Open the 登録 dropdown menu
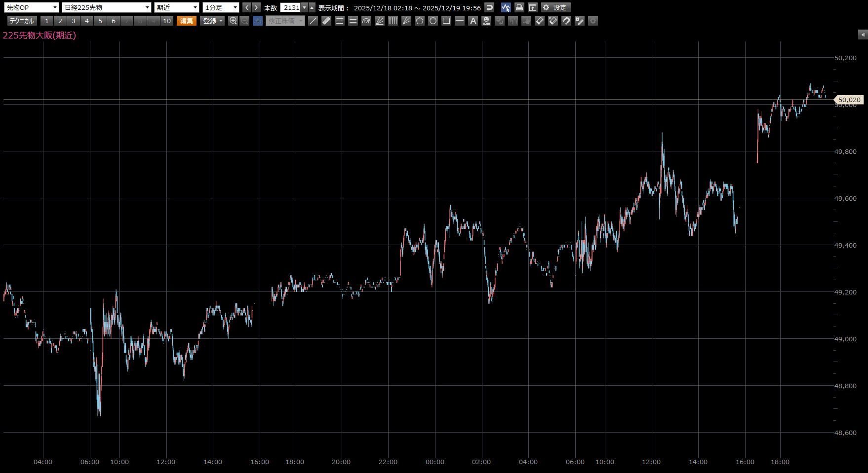This screenshot has width=868, height=473. [x=212, y=21]
